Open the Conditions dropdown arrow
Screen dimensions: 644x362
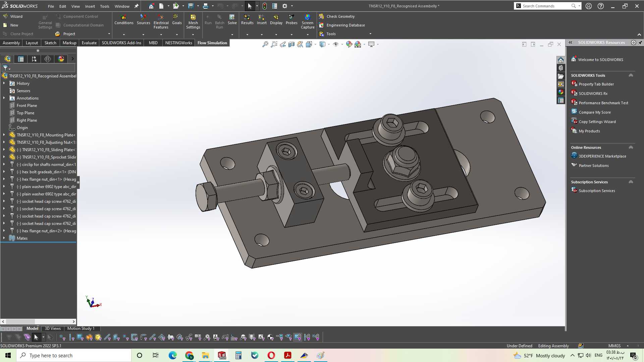pos(124,35)
